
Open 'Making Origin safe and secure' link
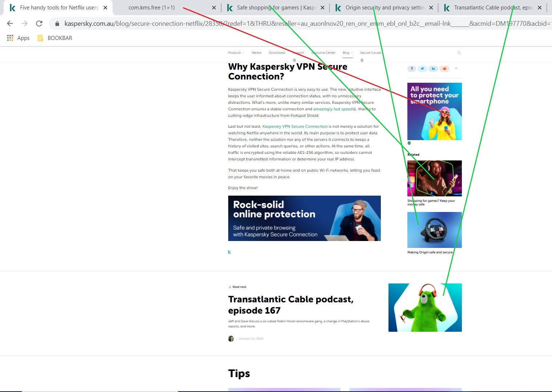click(430, 252)
